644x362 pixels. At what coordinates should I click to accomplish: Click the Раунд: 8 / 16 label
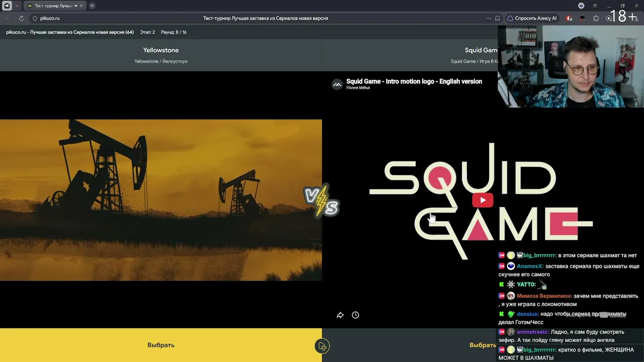(174, 32)
